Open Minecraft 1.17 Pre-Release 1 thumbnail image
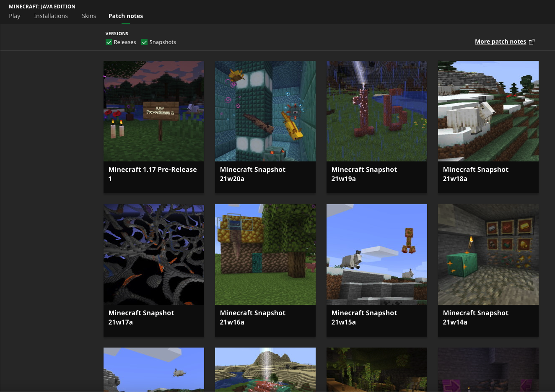Screen dimensions: 555x392 pyautogui.click(x=154, y=111)
